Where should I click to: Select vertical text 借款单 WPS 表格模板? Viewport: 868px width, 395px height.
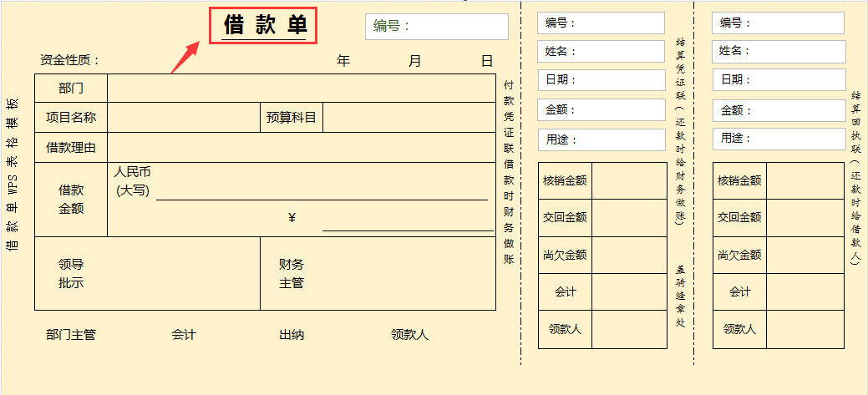coord(13,175)
